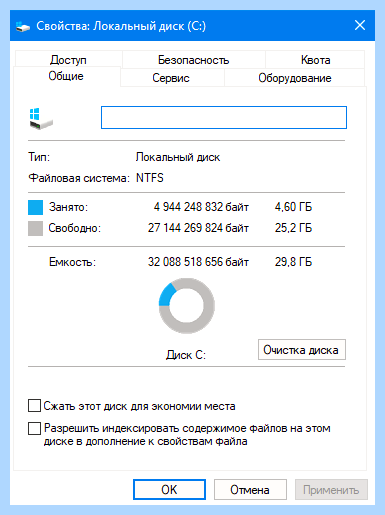Click the Тип: label
The width and height of the screenshot is (385, 515).
(x=39, y=157)
